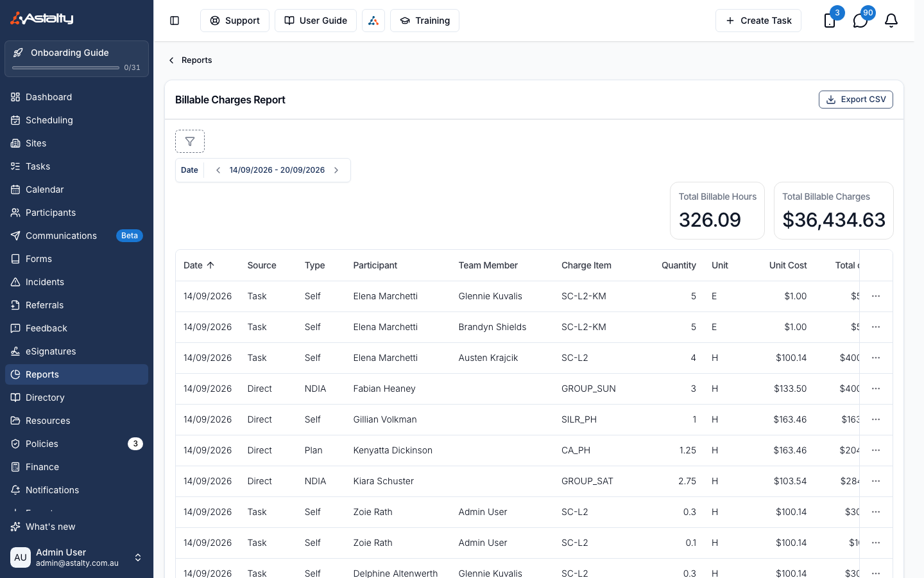Open Sites from sidebar
Screen dimensions: 924x578
pos(76,143)
